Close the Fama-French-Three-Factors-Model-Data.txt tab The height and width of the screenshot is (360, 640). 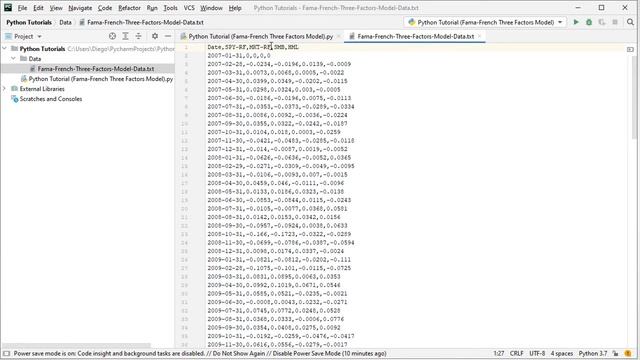[480, 36]
